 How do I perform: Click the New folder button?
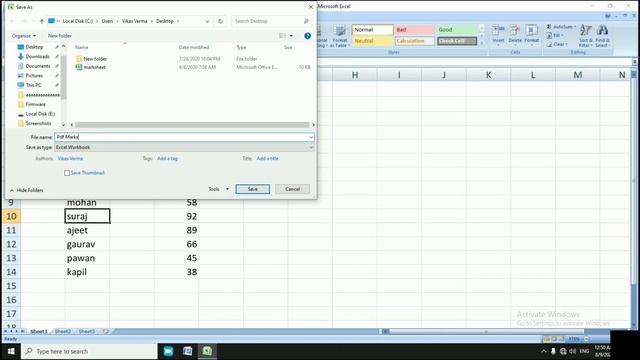click(60, 36)
